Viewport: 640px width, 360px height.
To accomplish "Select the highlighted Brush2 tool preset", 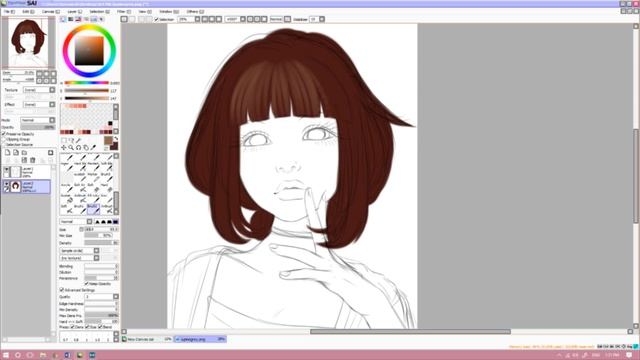I will pos(93,209).
